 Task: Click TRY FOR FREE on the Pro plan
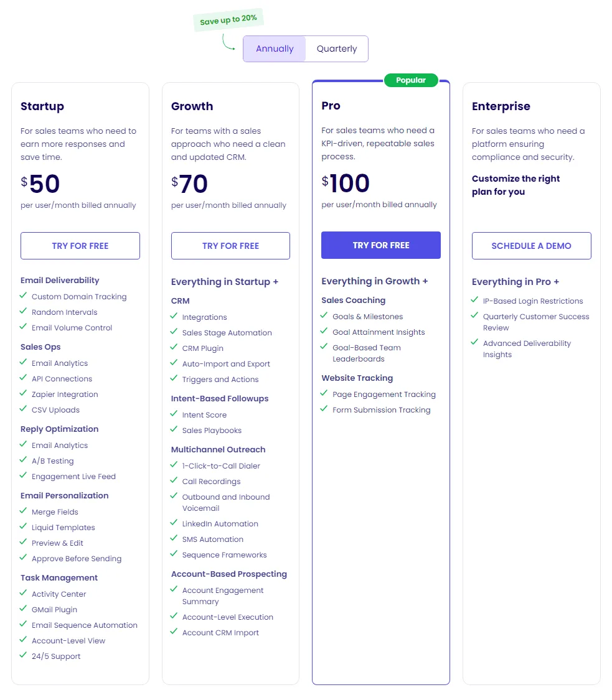click(x=380, y=245)
